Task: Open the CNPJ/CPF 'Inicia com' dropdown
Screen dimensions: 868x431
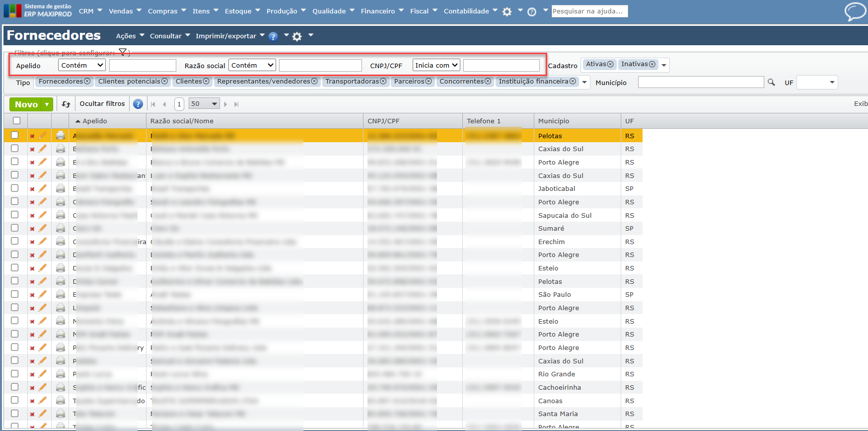Action: (436, 65)
